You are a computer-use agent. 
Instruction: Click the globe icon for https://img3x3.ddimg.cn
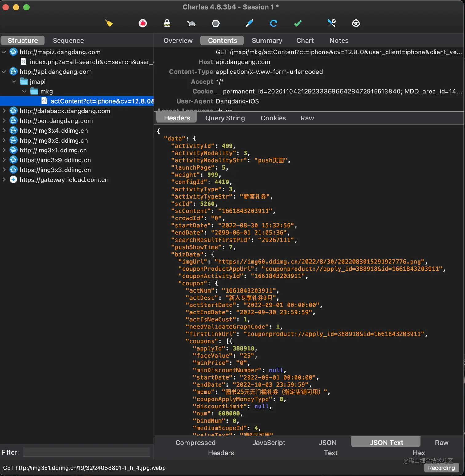pyautogui.click(x=13, y=170)
